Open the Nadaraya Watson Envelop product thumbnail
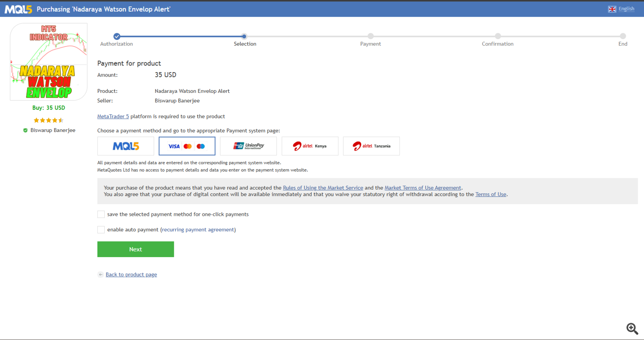 [49, 62]
